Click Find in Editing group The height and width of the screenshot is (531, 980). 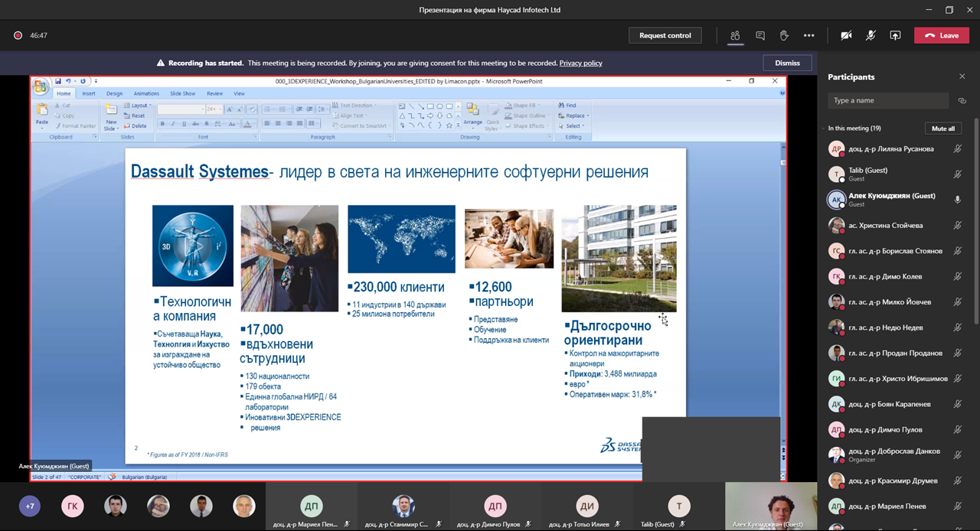[567, 106]
